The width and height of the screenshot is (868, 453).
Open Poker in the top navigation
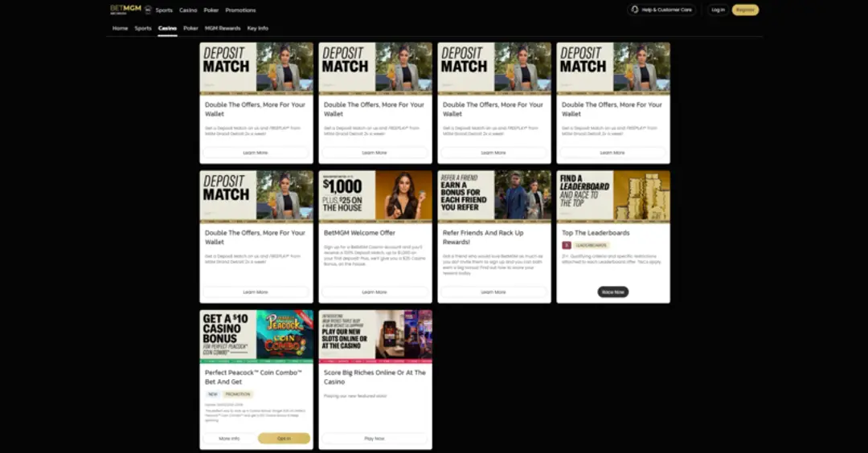click(211, 10)
